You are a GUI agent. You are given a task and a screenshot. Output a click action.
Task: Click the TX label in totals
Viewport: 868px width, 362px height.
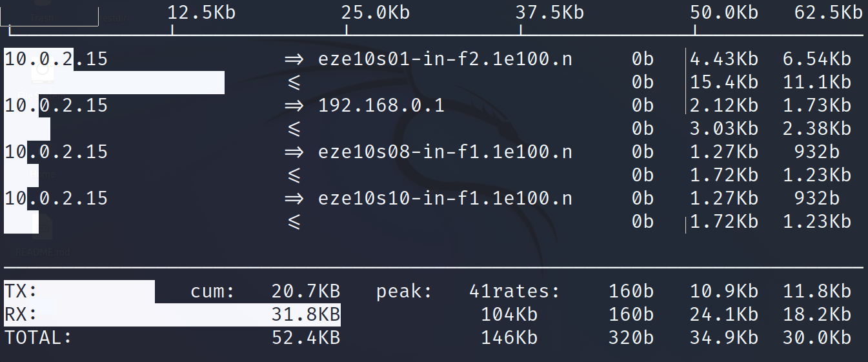(21, 292)
